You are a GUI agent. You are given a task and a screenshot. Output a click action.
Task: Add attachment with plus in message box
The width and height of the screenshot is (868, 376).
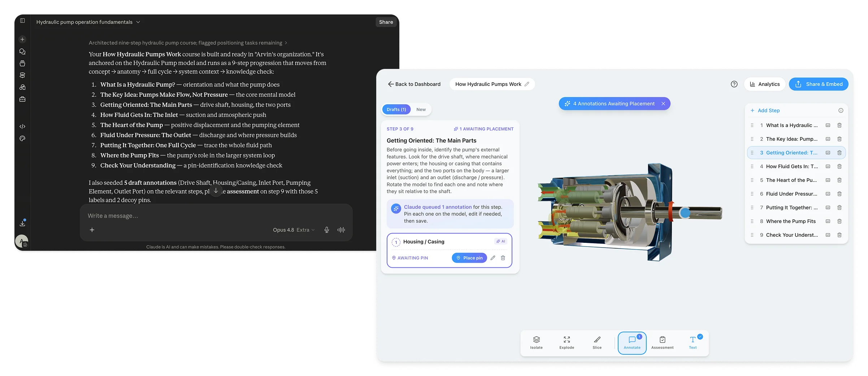pos(92,230)
